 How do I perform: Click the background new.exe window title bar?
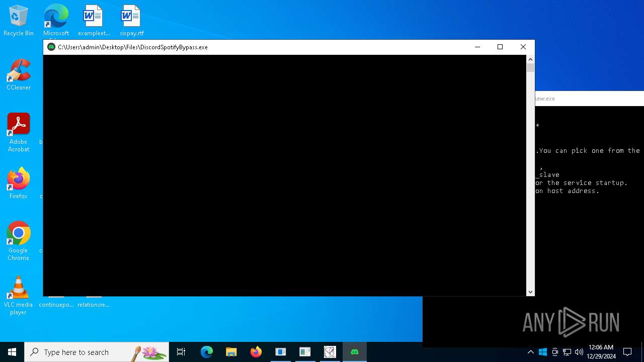point(589,99)
